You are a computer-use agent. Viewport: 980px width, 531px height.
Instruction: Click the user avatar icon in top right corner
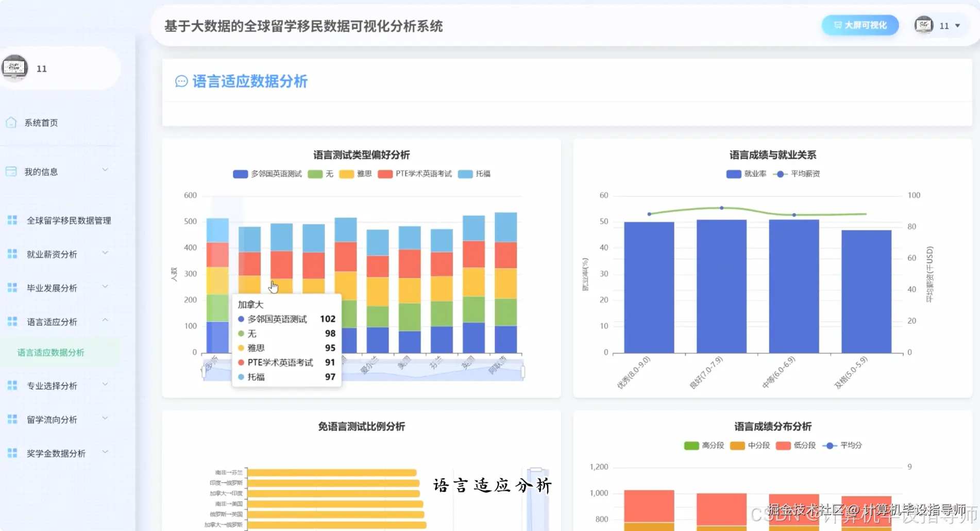pyautogui.click(x=923, y=25)
